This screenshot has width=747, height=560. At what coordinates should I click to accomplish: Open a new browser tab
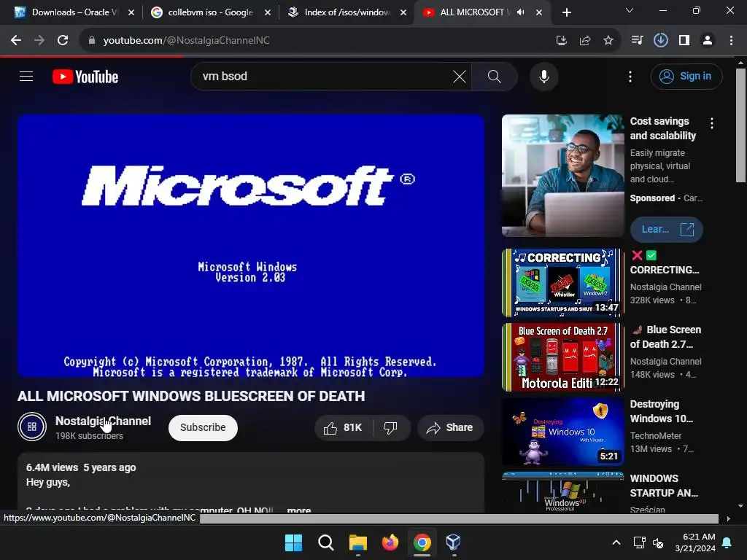(x=566, y=12)
